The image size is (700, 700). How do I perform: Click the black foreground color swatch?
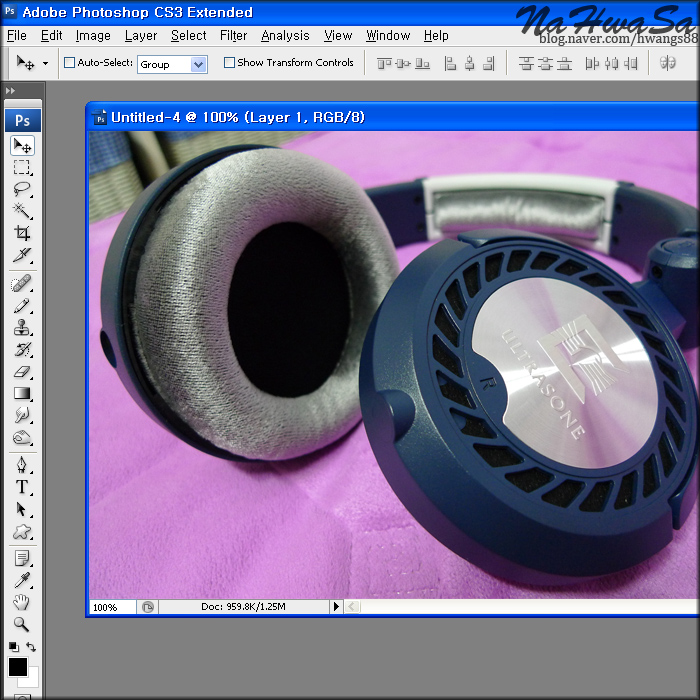tap(17, 667)
